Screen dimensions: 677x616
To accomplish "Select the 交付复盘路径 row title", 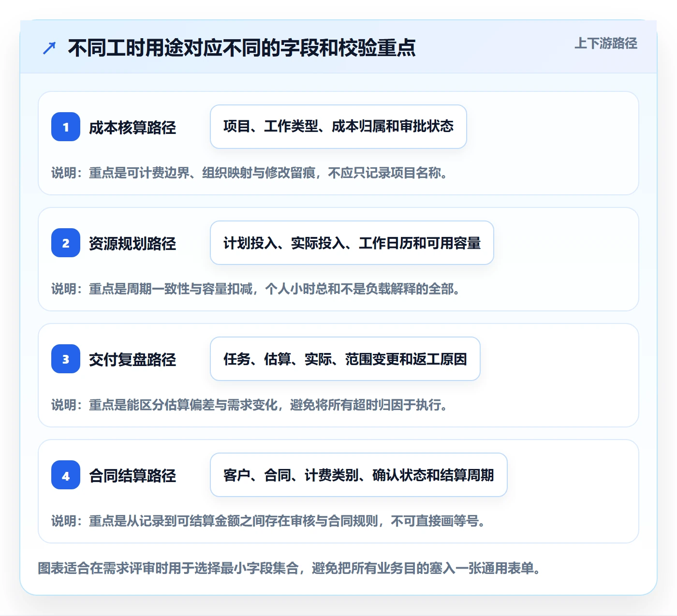I will pos(132,360).
